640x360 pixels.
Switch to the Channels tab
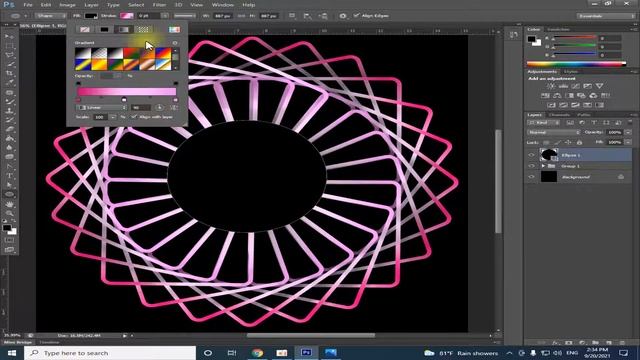(559, 115)
